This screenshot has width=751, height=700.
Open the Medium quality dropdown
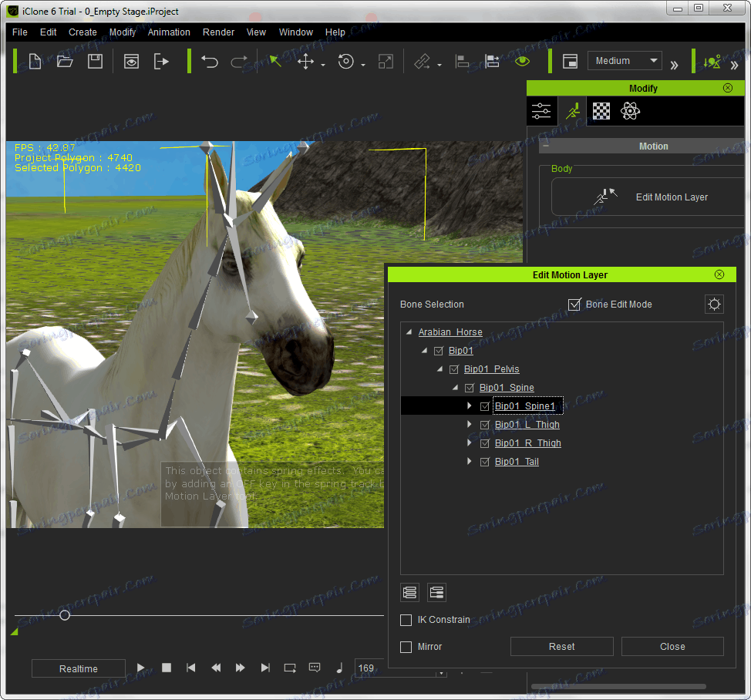pyautogui.click(x=625, y=61)
